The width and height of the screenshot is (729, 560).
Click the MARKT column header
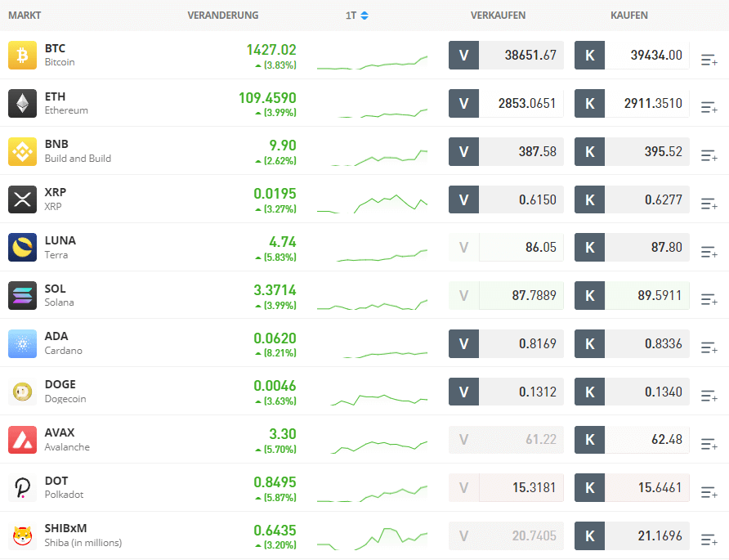(25, 16)
